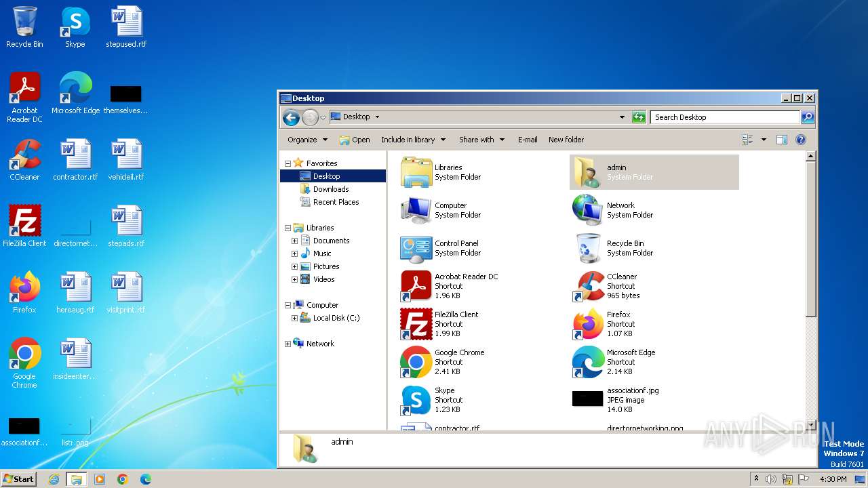Collapse the Favorites tree group

[x=288, y=163]
